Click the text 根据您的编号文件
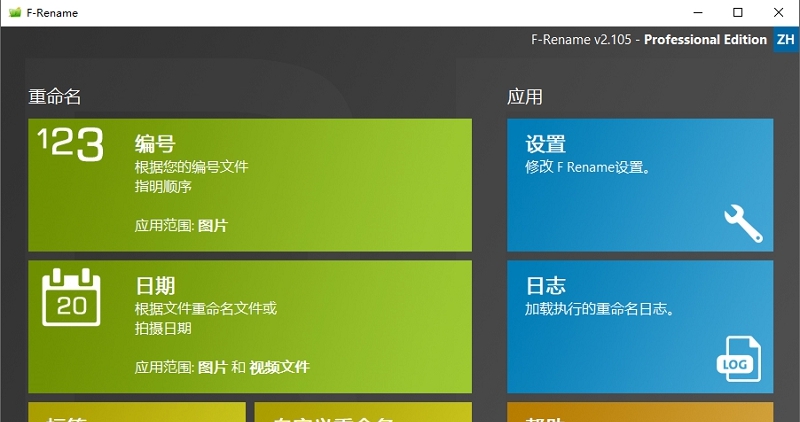 [x=191, y=167]
